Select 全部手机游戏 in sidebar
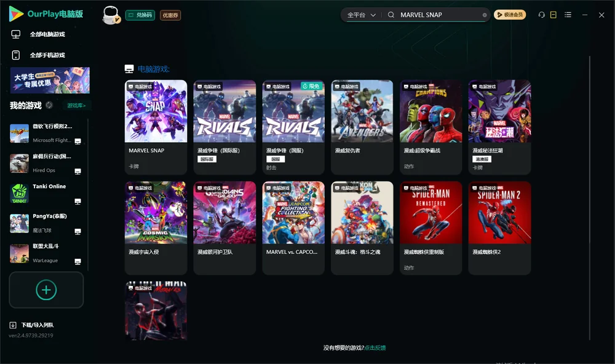The width and height of the screenshot is (615, 364). (x=47, y=55)
